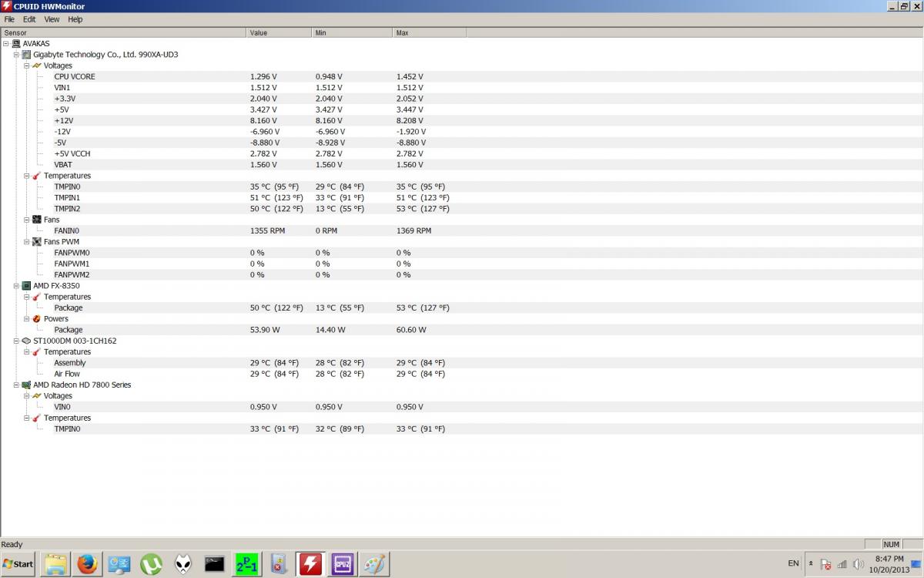Click the HWMonitor title bar app icon
Screen dimensions: 924x578
click(x=7, y=6)
